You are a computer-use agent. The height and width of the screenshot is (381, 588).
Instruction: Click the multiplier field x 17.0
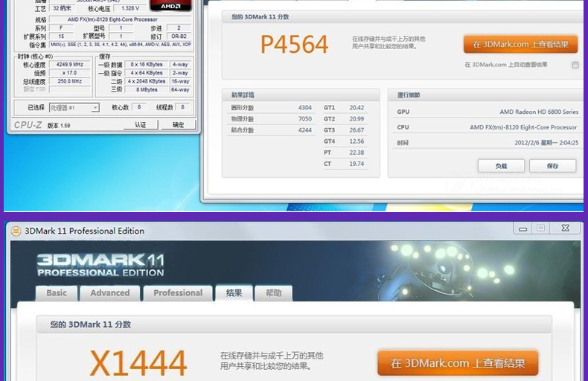pos(70,73)
